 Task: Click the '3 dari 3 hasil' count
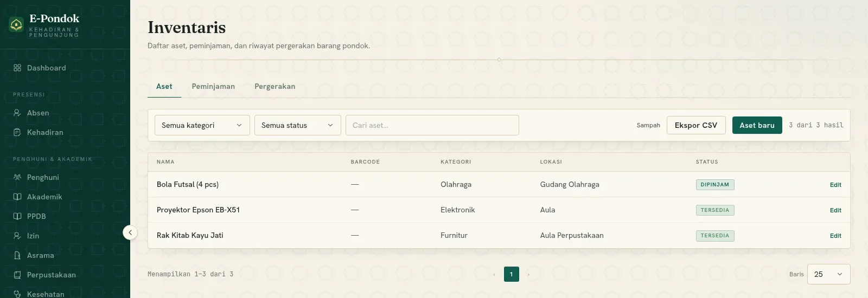point(816,125)
